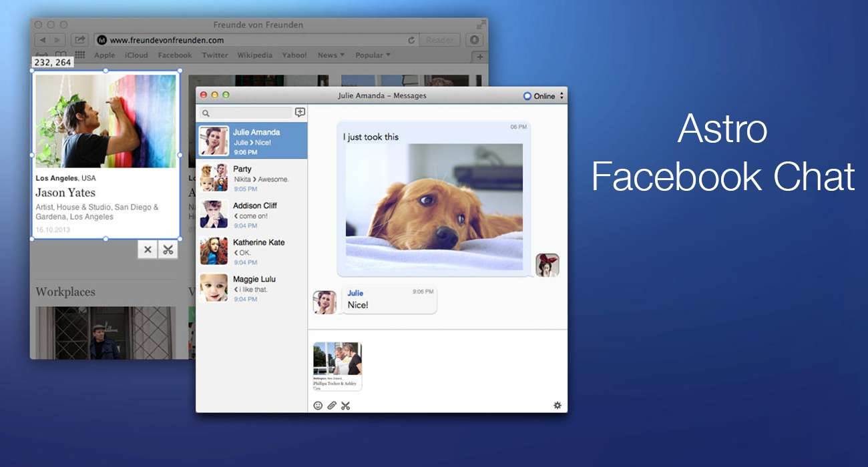
Task: Select the Julie Amanda conversation
Action: pyautogui.click(x=252, y=141)
